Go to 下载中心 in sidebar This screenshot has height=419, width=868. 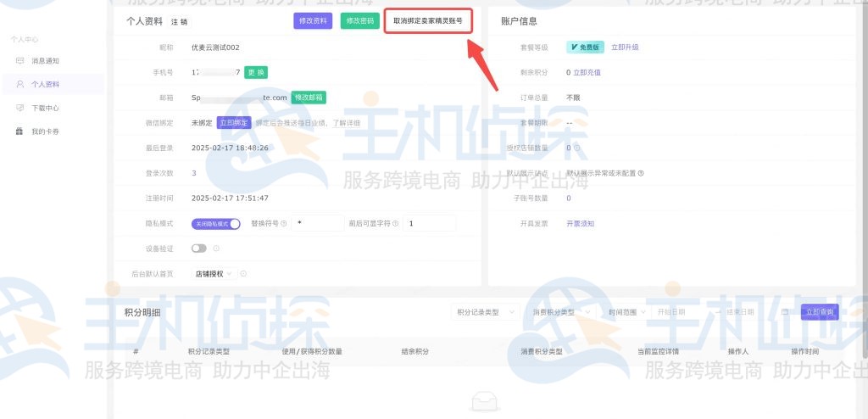[x=45, y=108]
